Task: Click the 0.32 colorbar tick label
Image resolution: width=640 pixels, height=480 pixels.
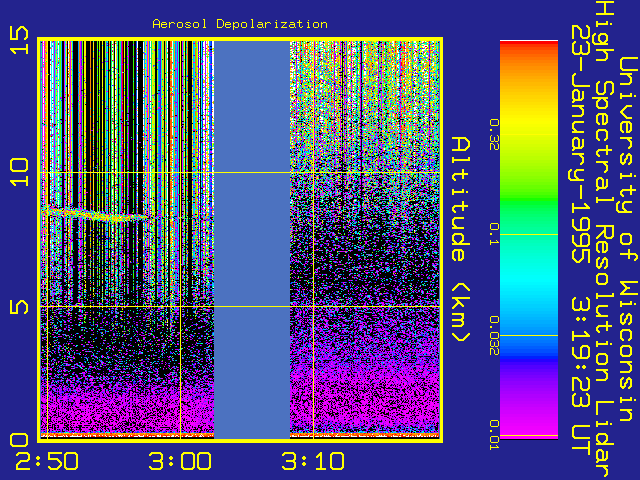Action: (x=494, y=135)
